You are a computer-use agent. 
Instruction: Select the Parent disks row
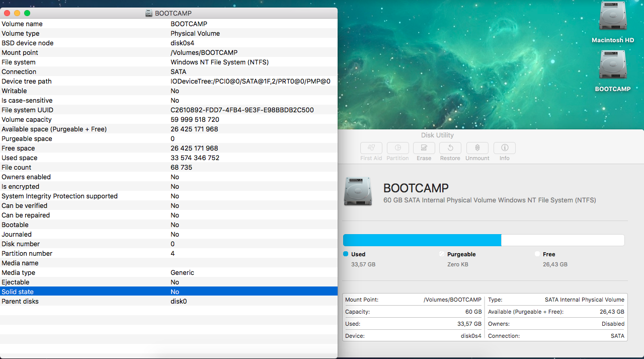(x=169, y=301)
